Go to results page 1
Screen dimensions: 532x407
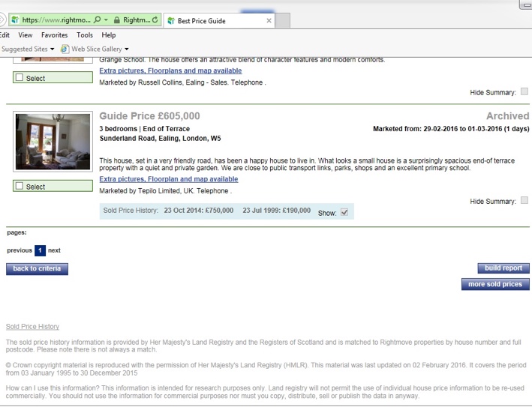pyautogui.click(x=41, y=250)
